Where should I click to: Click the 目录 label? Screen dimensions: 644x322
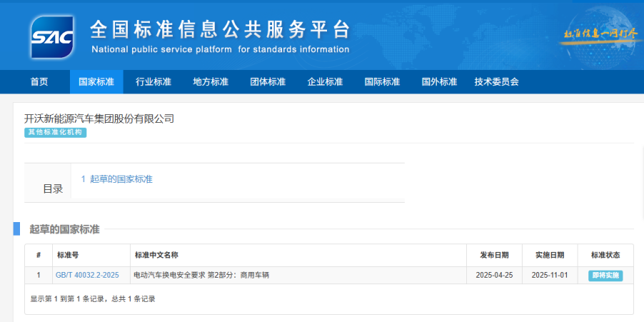click(x=53, y=189)
